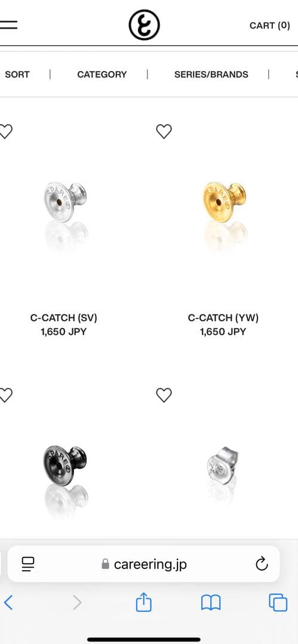Expand the SORT filter
298x644 pixels.
(x=17, y=75)
